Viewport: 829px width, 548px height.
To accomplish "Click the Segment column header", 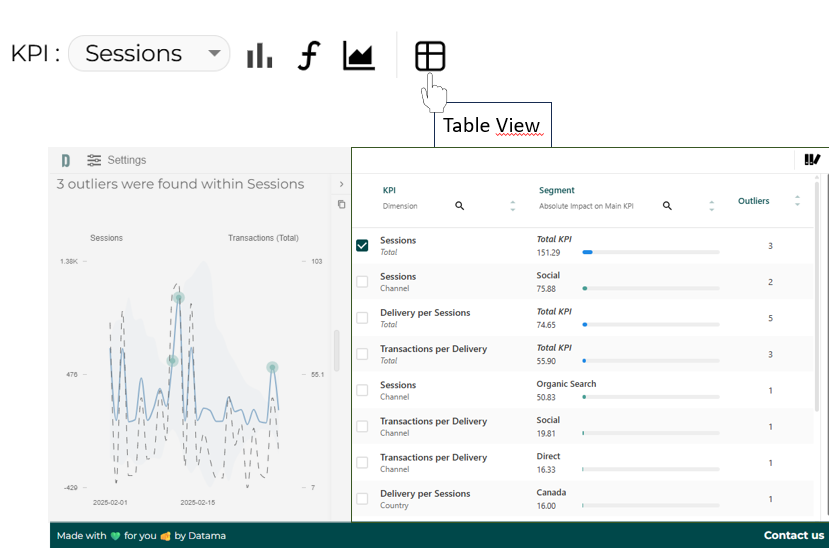I will pos(557,190).
